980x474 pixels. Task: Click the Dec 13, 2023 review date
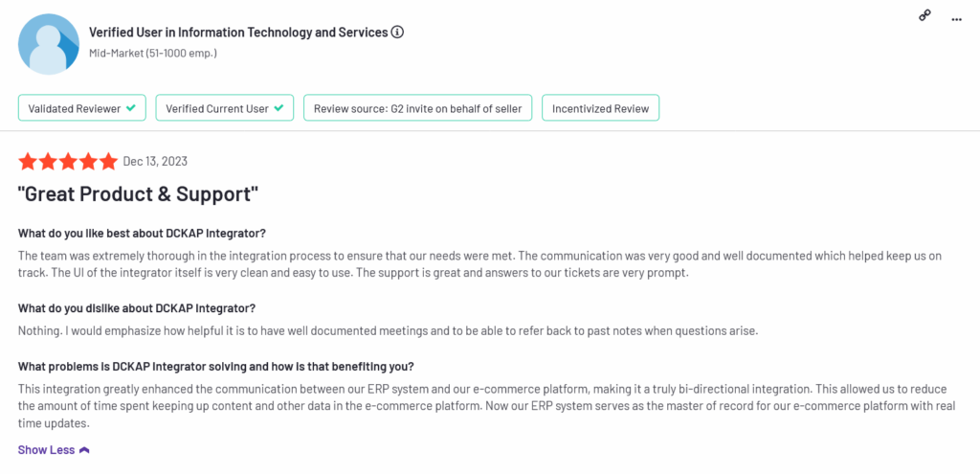156,161
